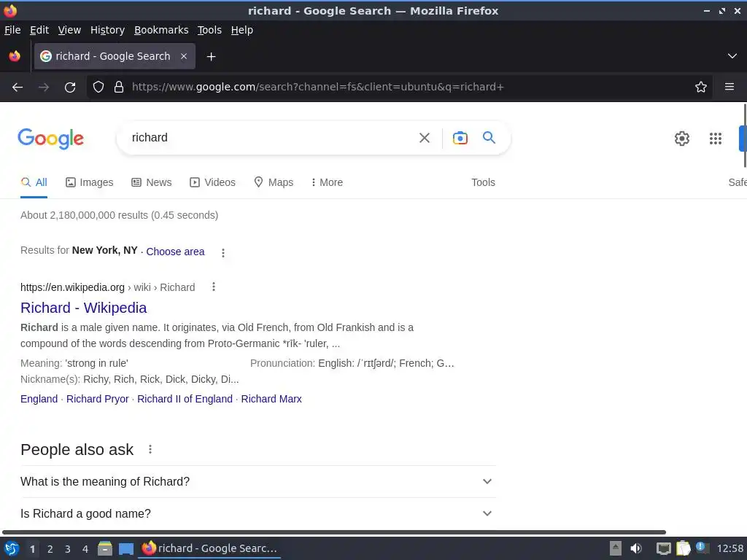747x560 pixels.
Task: Open options dots for Wikipedia result
Action: point(214,287)
